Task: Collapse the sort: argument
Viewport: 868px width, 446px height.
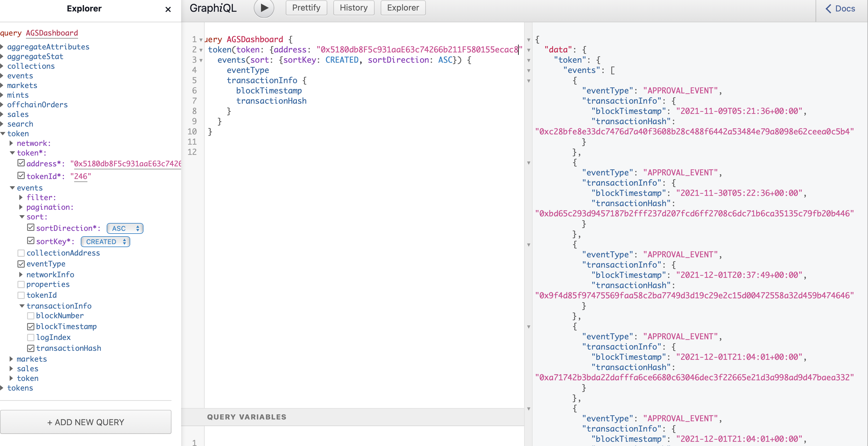Action: [x=22, y=217]
